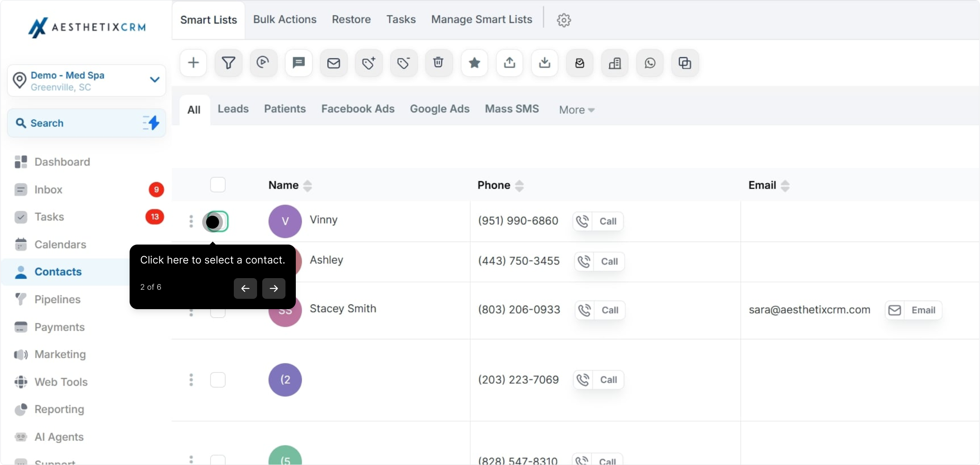
Task: Click the Delete trash icon
Action: click(x=438, y=63)
